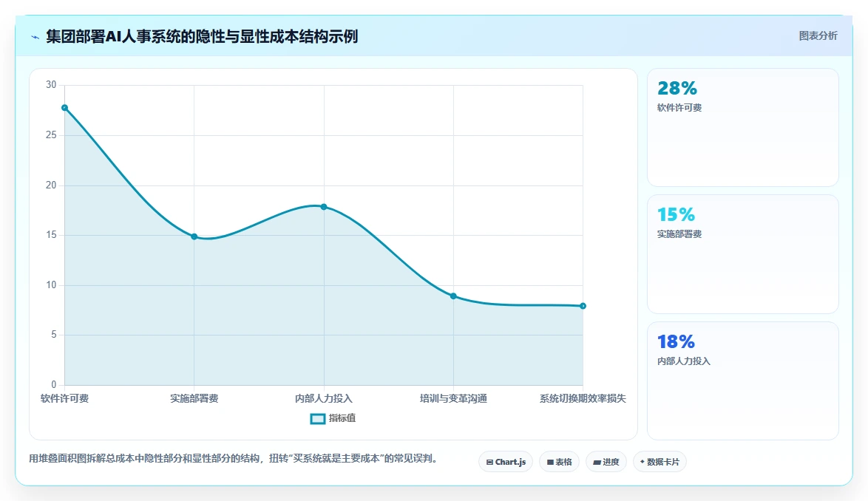Image resolution: width=868 pixels, height=501 pixels.
Task: Toggle the 指标值 legend color box
Action: click(318, 418)
